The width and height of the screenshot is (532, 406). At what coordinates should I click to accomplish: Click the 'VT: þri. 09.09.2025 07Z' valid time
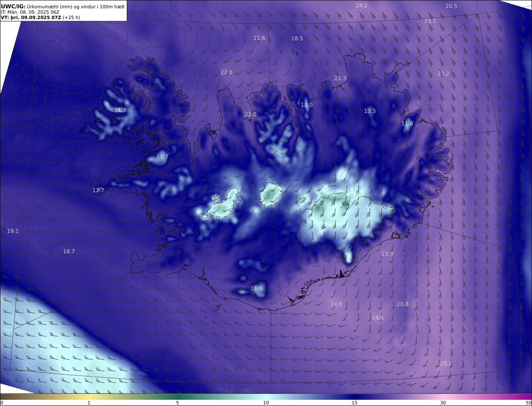pyautogui.click(x=31, y=17)
